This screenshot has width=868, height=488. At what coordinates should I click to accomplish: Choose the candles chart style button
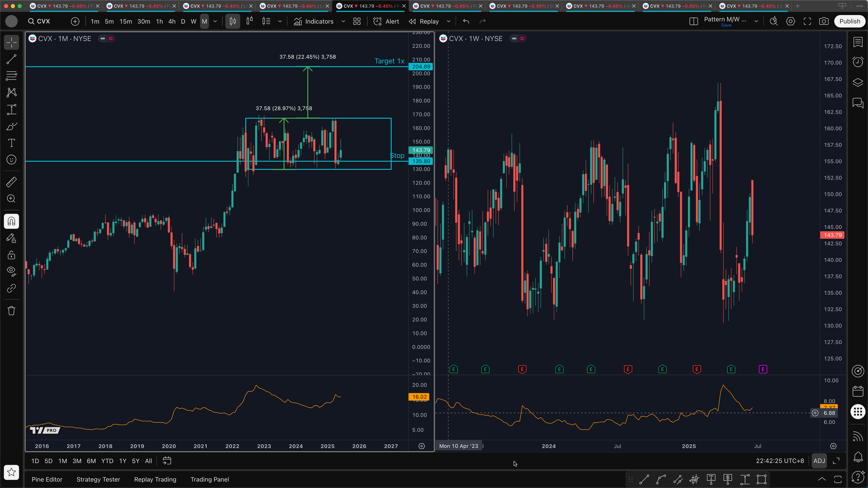[233, 21]
